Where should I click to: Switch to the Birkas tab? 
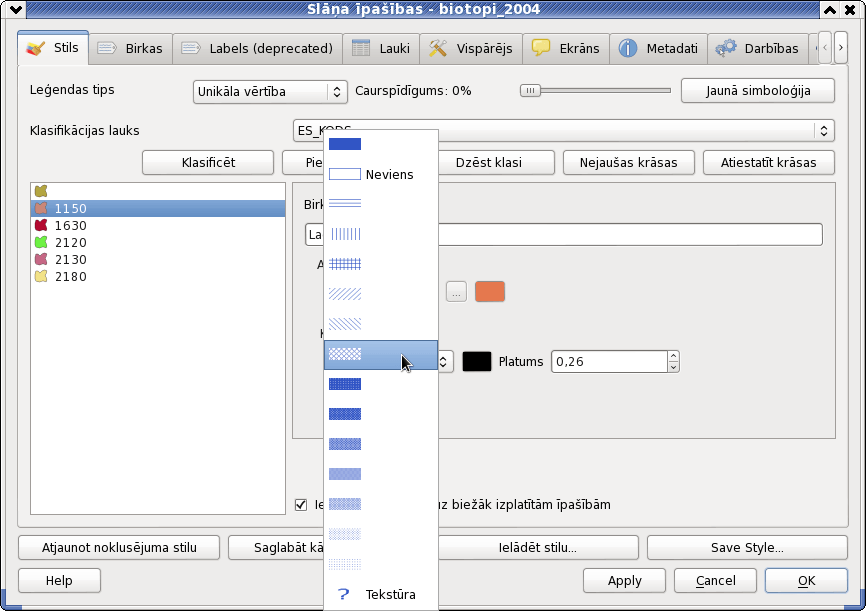(130, 49)
